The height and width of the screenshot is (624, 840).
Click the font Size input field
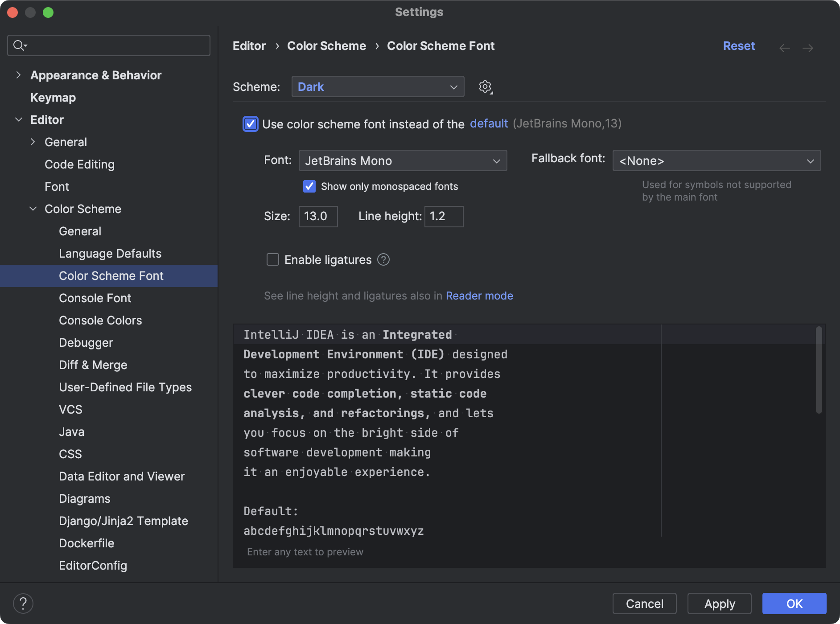point(318,216)
